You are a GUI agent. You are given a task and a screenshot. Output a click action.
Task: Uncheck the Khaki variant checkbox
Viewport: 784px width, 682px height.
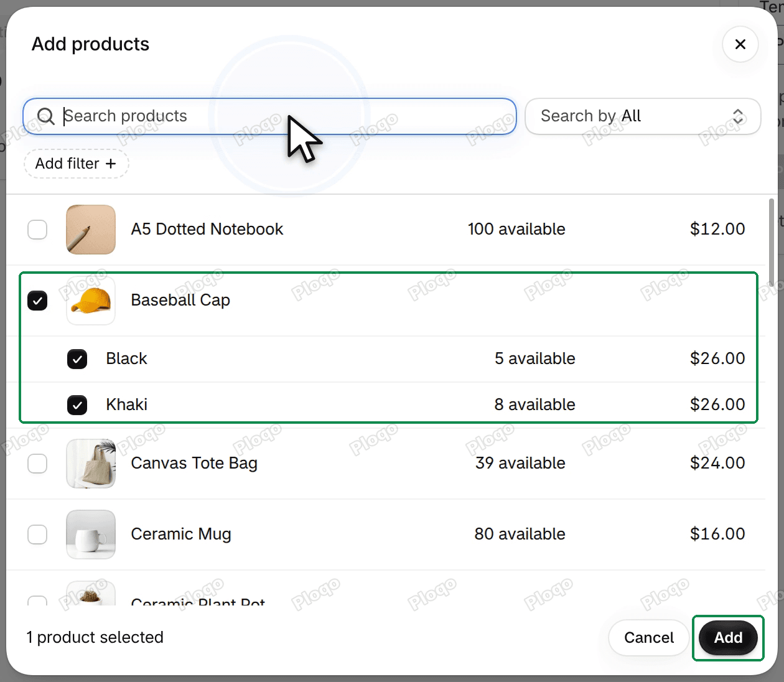point(77,405)
